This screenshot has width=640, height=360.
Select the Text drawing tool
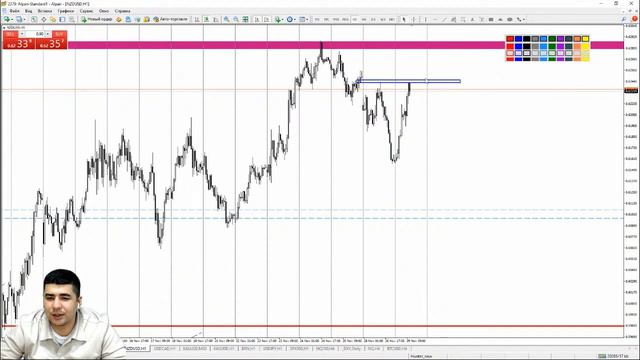(x=472, y=19)
